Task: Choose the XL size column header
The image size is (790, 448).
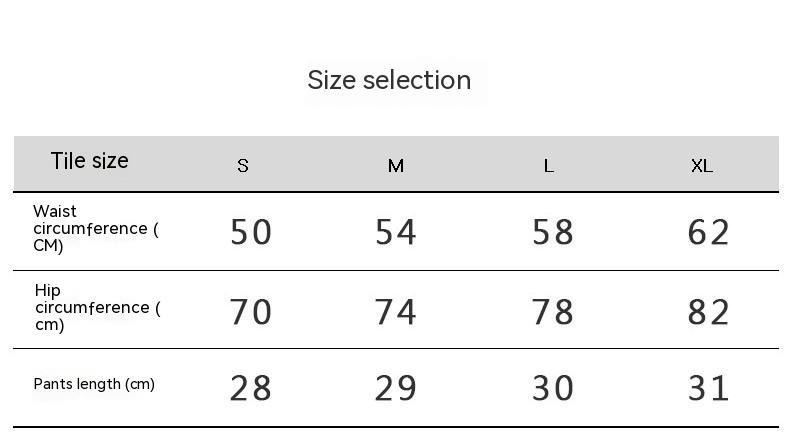Action: pyautogui.click(x=702, y=166)
